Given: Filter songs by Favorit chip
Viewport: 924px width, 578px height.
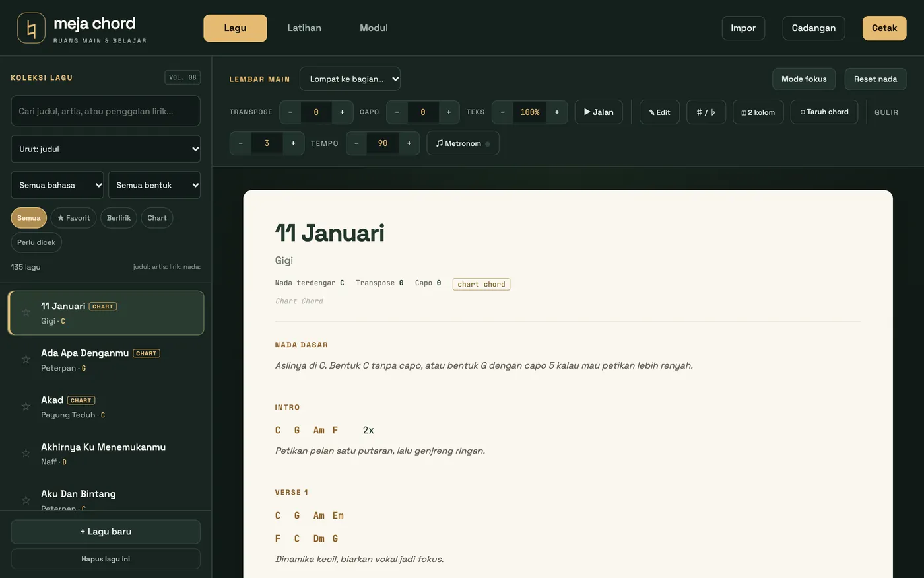Looking at the screenshot, I should coord(74,218).
